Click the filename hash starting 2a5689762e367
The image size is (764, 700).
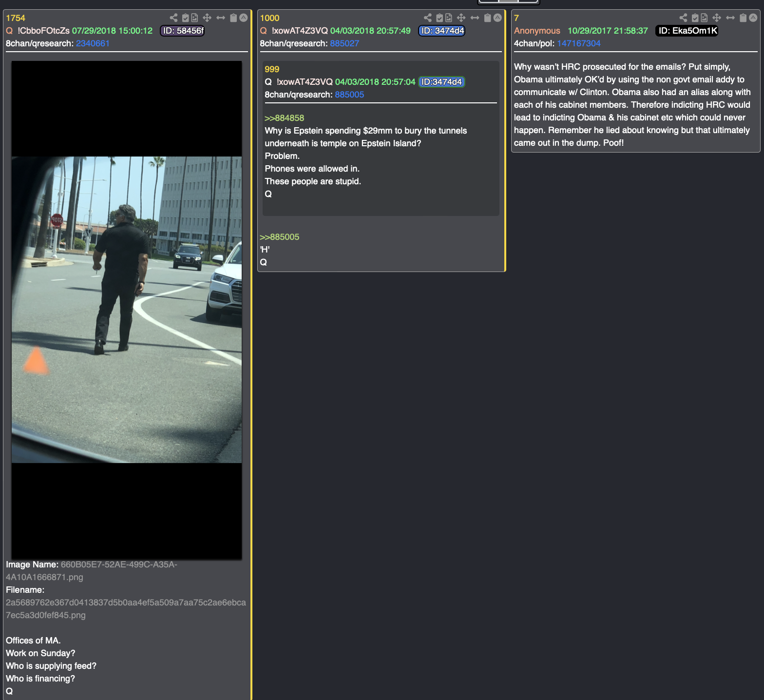click(126, 609)
